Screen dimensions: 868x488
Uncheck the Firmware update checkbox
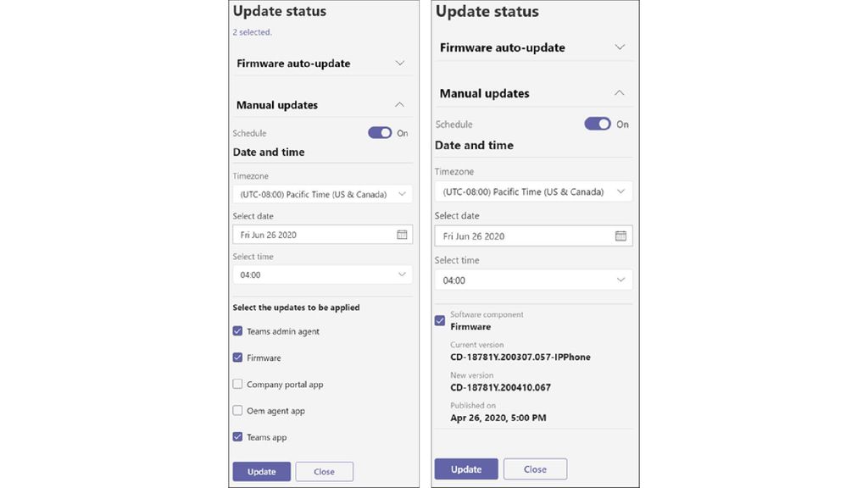click(237, 358)
